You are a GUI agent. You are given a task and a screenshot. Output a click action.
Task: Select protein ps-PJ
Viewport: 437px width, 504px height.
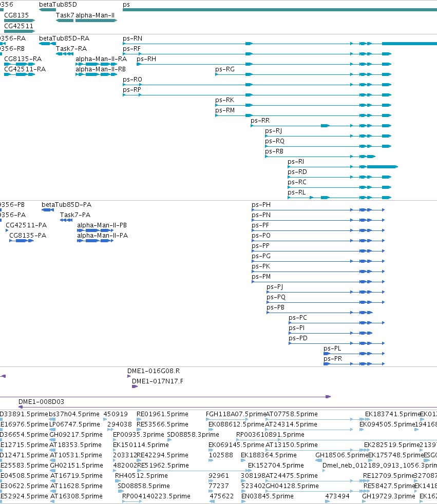(275, 287)
